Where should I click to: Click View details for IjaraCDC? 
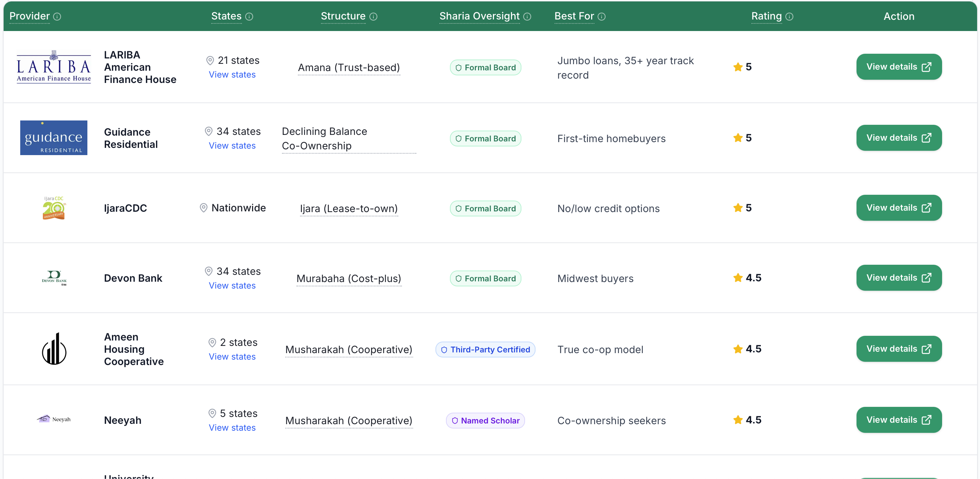point(899,207)
